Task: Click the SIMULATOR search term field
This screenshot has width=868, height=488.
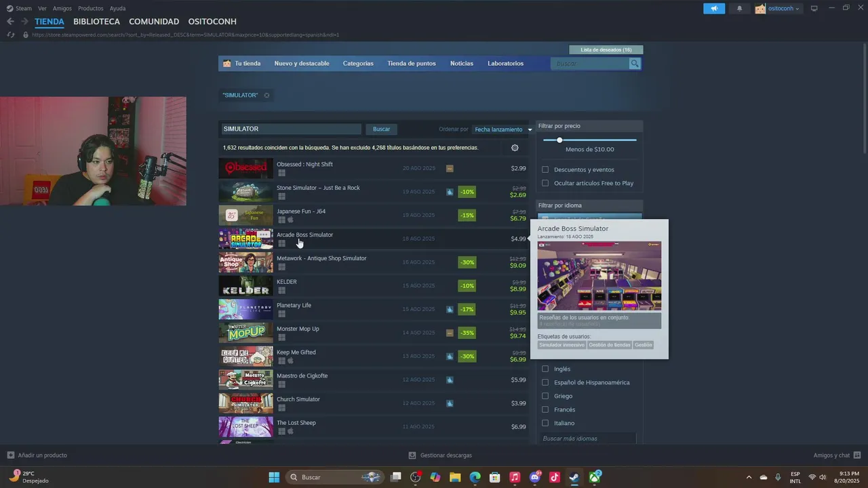Action: point(290,129)
